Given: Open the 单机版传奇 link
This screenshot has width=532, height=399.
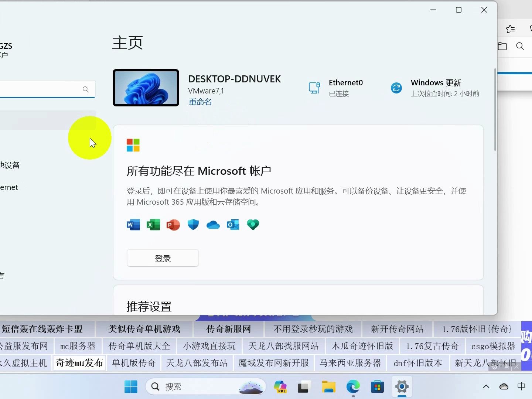Looking at the screenshot, I should (134, 363).
